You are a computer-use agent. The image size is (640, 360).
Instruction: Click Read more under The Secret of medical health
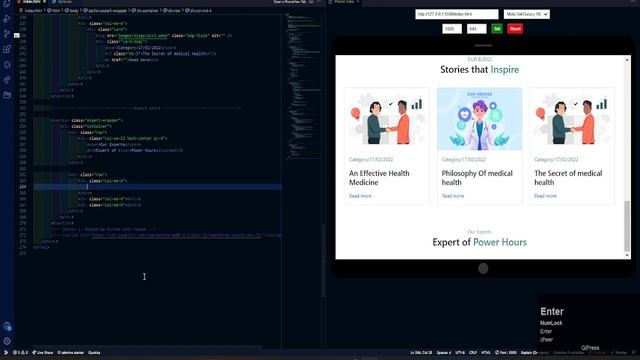click(x=545, y=196)
